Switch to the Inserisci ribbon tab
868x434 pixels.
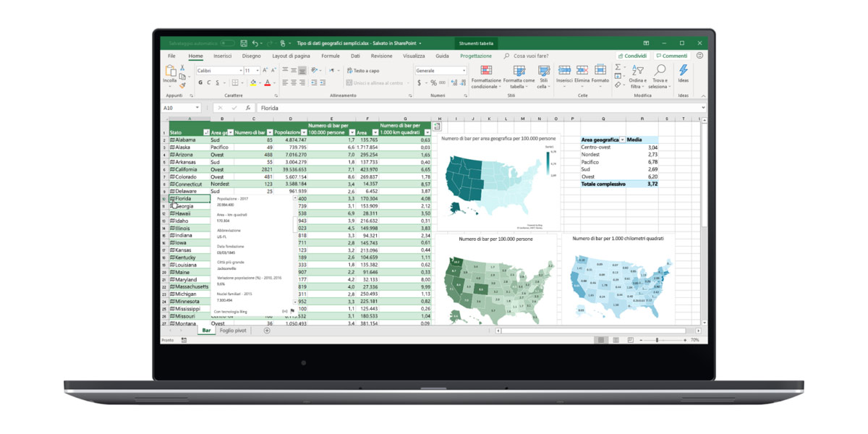[223, 56]
